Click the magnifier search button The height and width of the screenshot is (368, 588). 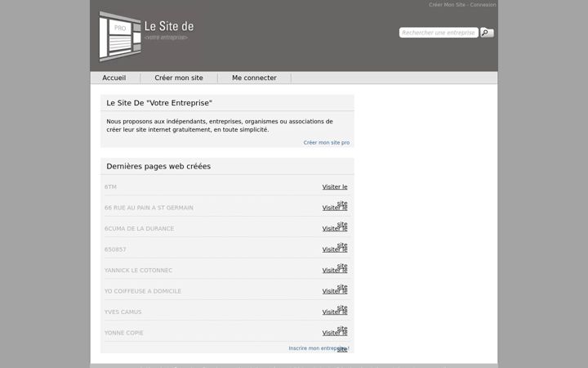click(487, 33)
